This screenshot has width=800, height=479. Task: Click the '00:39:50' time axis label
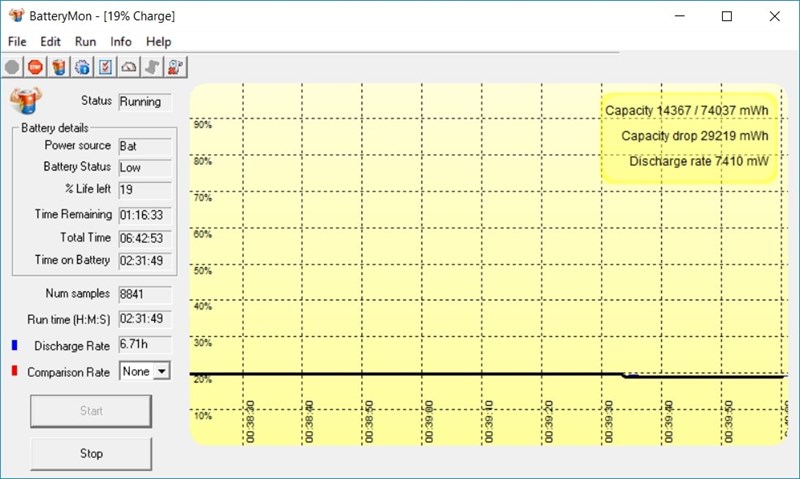728,422
